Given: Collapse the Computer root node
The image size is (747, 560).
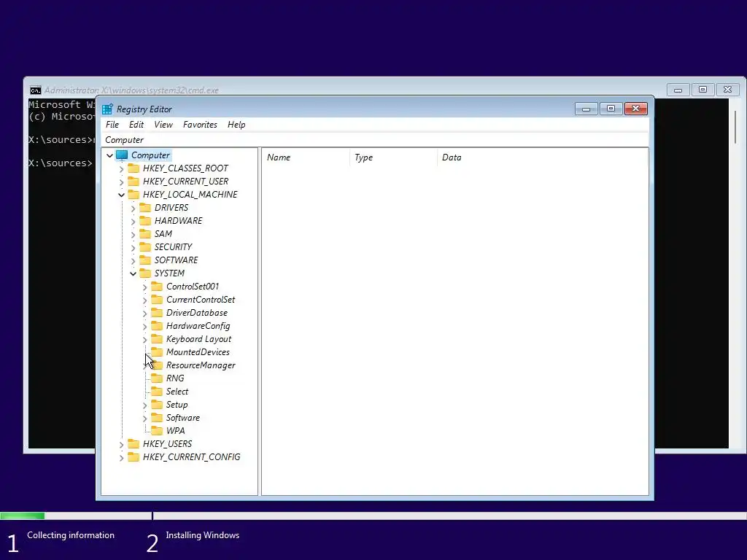Looking at the screenshot, I should [x=110, y=155].
